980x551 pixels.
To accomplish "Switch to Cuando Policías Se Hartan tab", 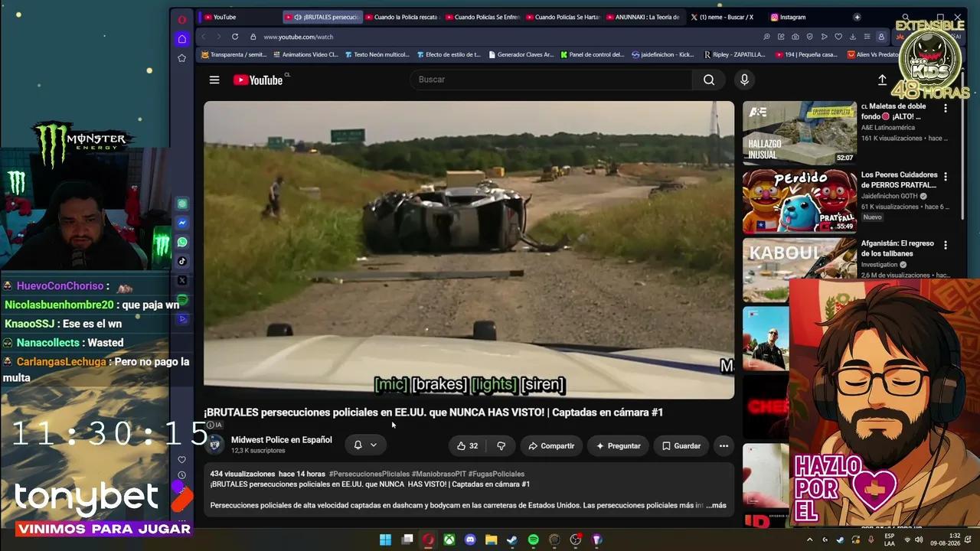I will pos(563,17).
